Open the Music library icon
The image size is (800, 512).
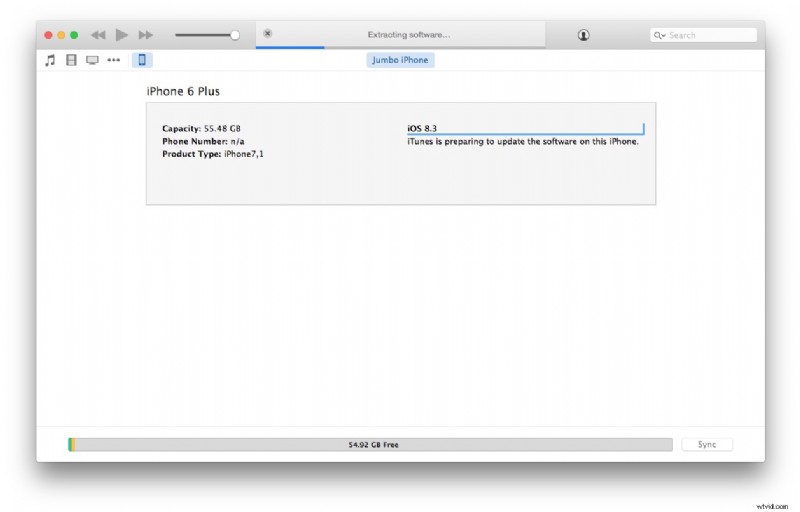pyautogui.click(x=50, y=60)
